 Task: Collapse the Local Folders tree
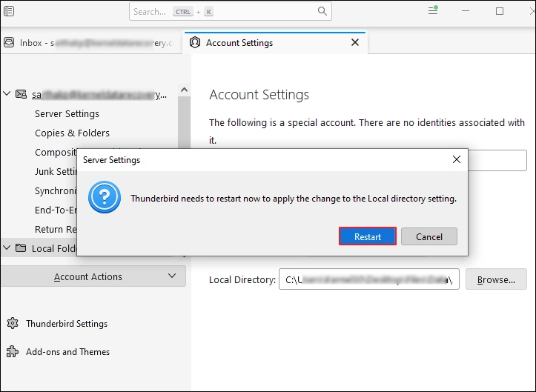point(7,248)
